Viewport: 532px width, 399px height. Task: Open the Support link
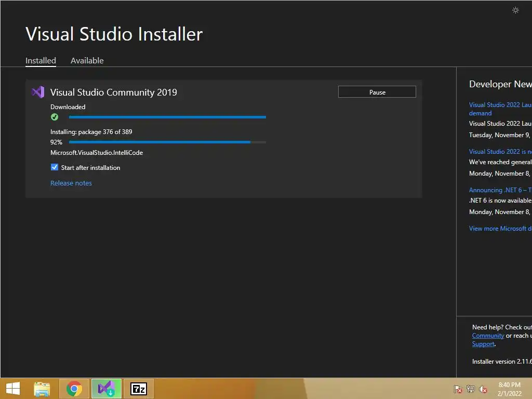click(x=483, y=344)
